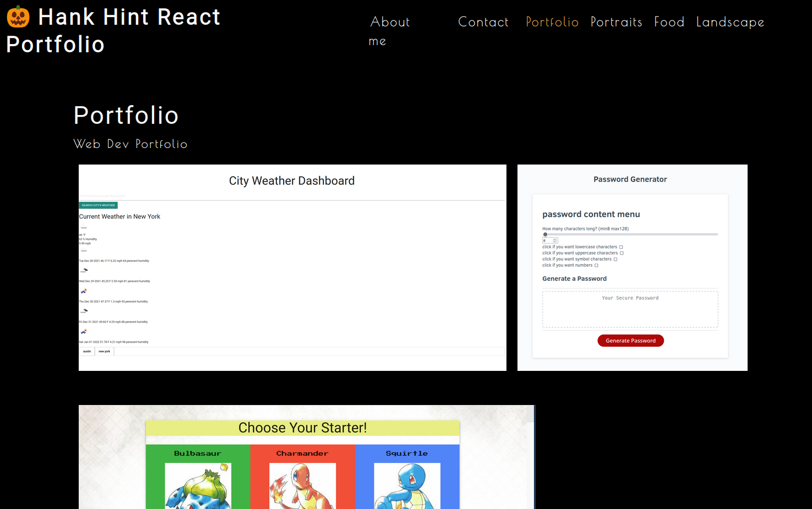Click the windy icon for Sat Jan 01 forecast
The height and width of the screenshot is (509, 812).
tap(83, 331)
